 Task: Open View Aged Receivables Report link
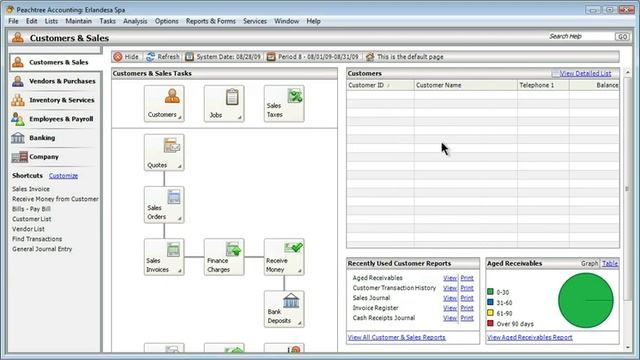[530, 338]
